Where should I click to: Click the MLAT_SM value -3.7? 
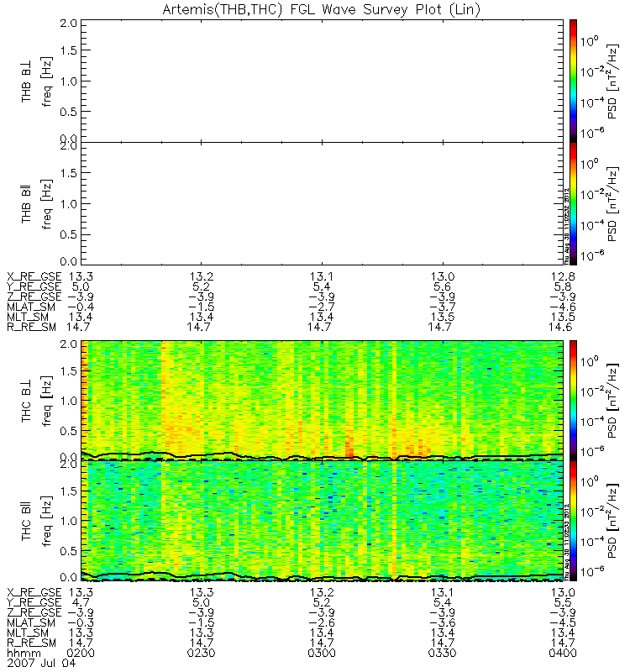[442, 307]
